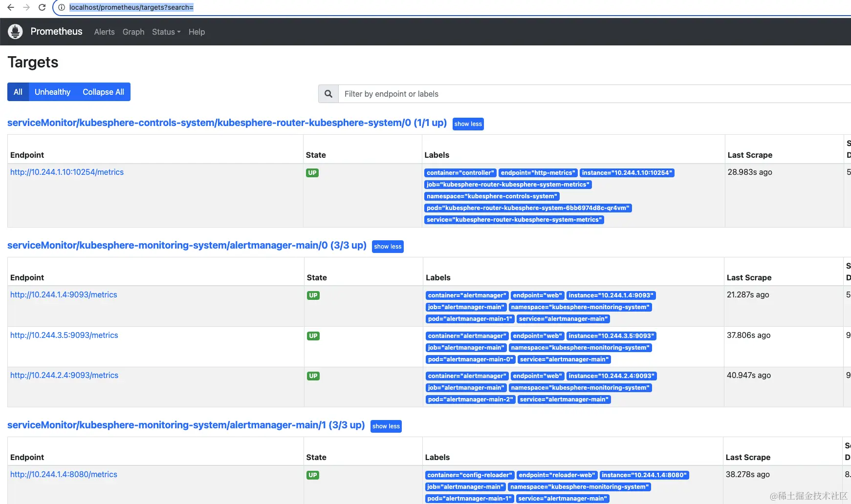Open alertmanager-main/1 serviceMonitor heading link
851x504 pixels.
point(186,425)
